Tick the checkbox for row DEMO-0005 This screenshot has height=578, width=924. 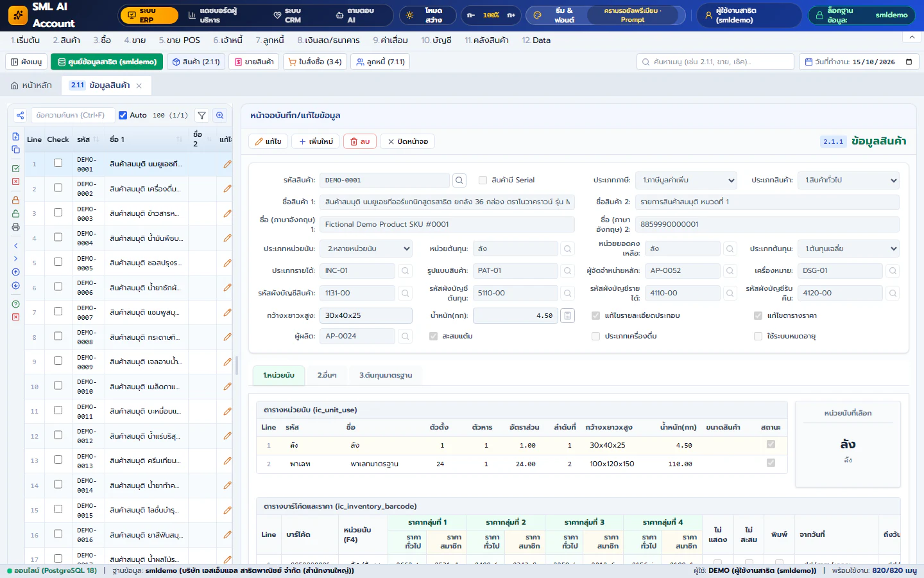(x=58, y=262)
